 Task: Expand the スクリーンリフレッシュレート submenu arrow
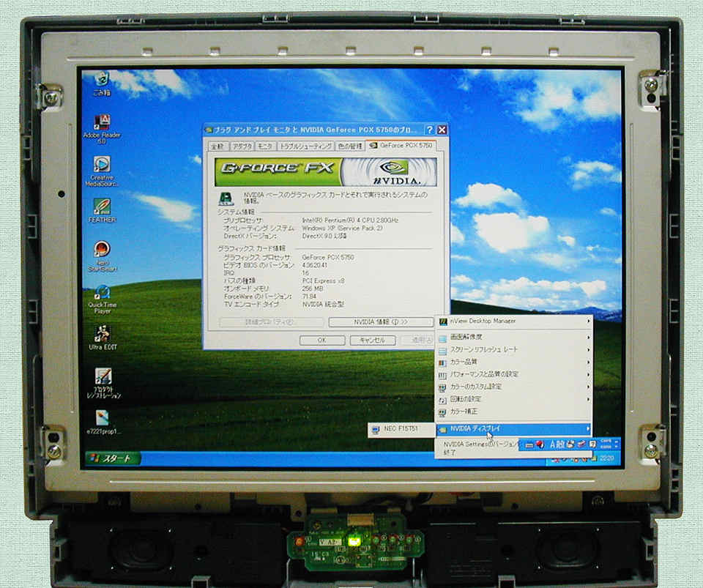pyautogui.click(x=588, y=349)
